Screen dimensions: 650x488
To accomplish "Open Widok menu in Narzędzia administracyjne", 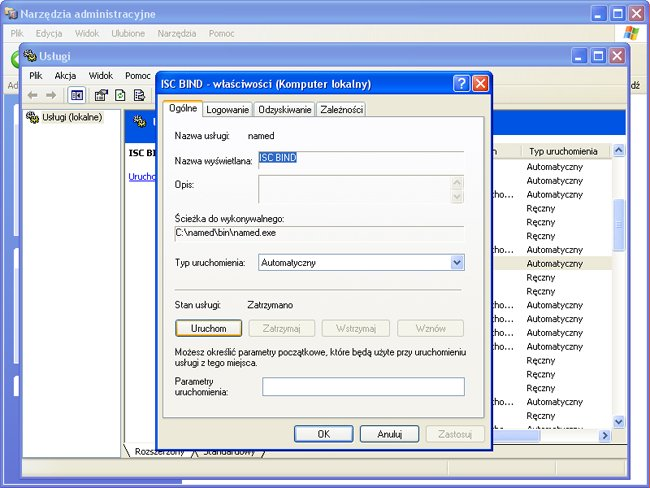I will tap(87, 33).
